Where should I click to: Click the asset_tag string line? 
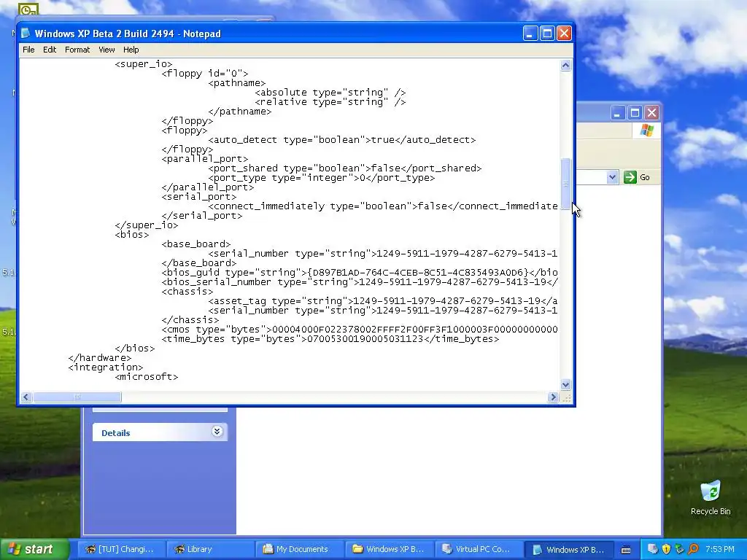pyautogui.click(x=382, y=301)
